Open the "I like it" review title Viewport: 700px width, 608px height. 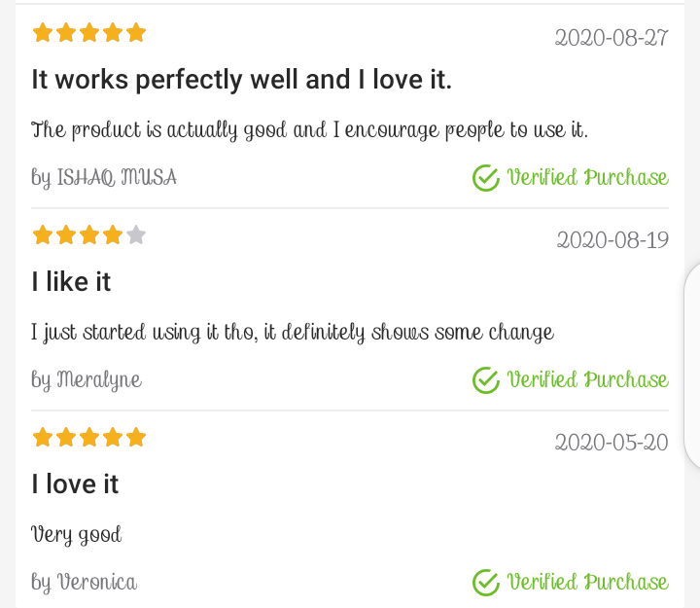[71, 282]
